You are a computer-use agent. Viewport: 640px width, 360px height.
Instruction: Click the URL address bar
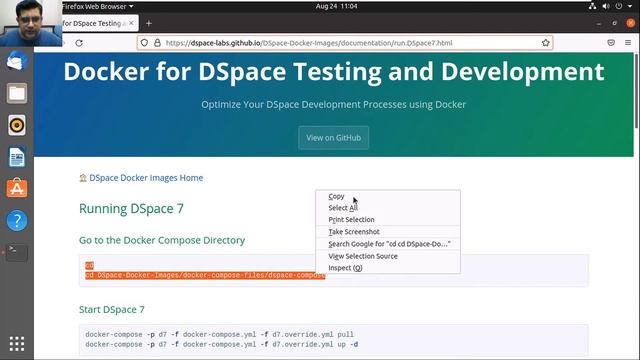coord(345,43)
